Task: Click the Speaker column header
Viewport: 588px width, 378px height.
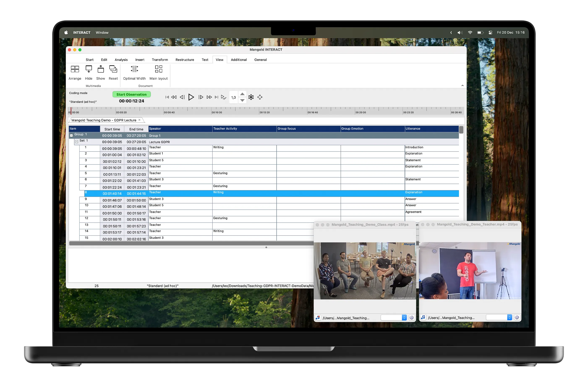Action: pyautogui.click(x=180, y=129)
